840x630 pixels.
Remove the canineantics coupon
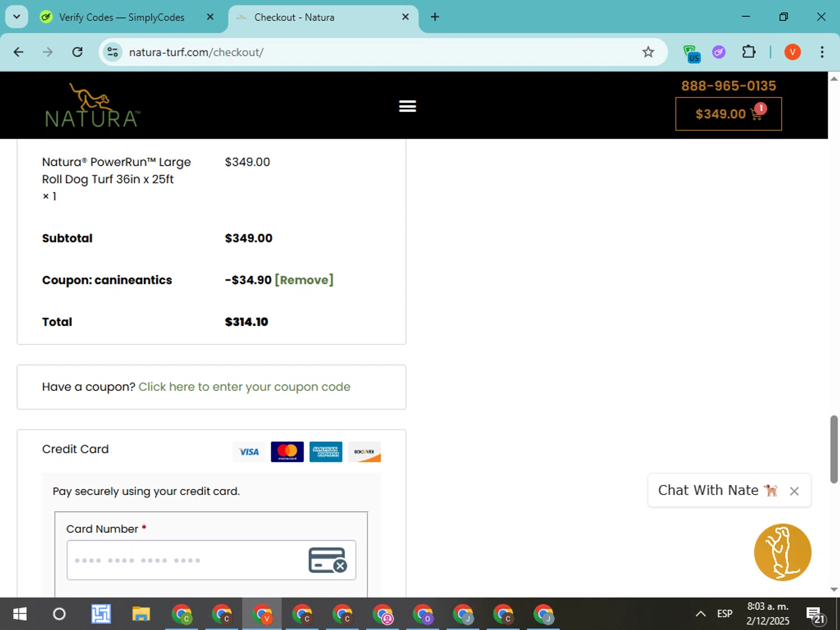(x=304, y=280)
